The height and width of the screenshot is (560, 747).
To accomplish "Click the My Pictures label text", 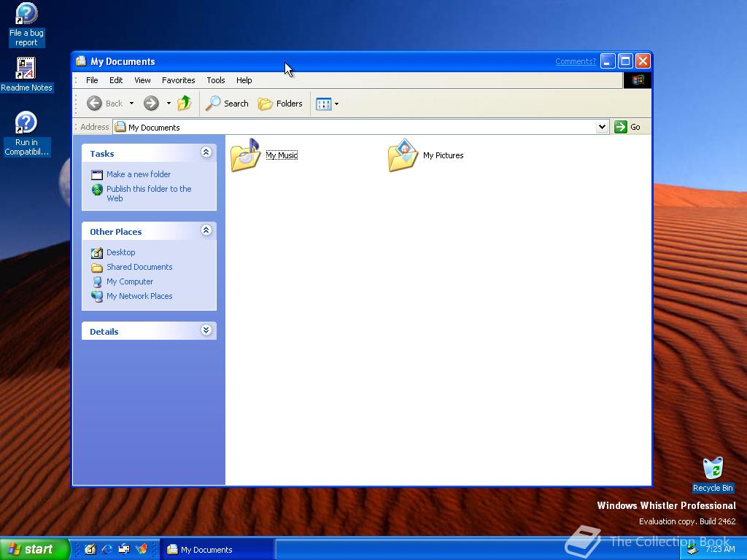I will (443, 155).
